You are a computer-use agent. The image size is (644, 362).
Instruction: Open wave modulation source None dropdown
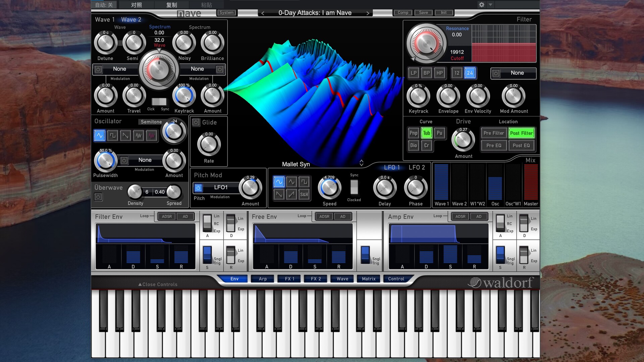(119, 69)
